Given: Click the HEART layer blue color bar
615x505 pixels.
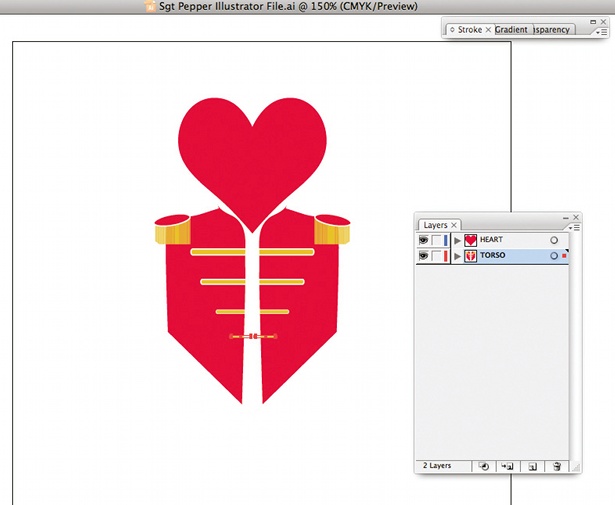Looking at the screenshot, I should pos(446,240).
